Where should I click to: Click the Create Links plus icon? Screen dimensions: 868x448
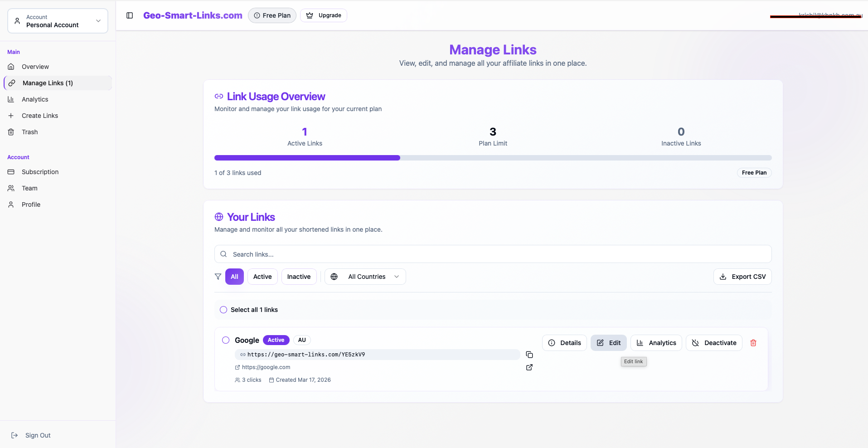(x=11, y=116)
